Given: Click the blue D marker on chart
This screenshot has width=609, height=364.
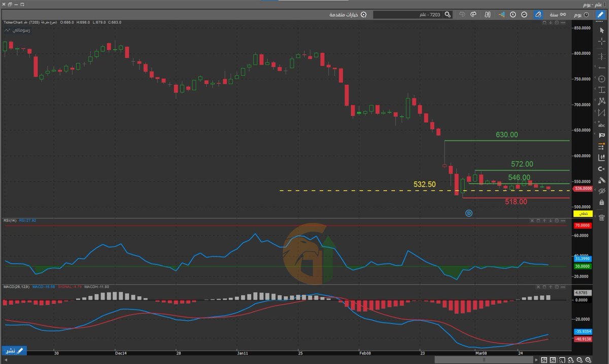Looking at the screenshot, I should click(x=469, y=213).
